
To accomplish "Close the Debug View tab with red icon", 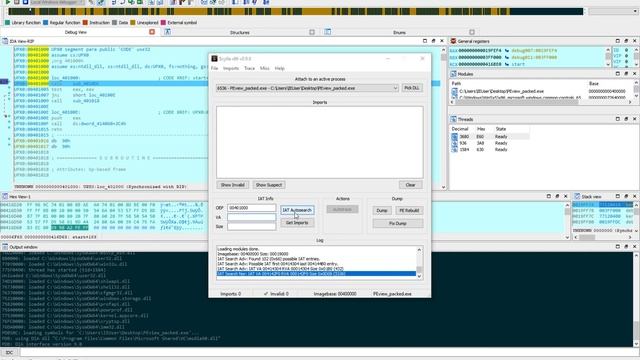I will pyautogui.click(x=152, y=32).
